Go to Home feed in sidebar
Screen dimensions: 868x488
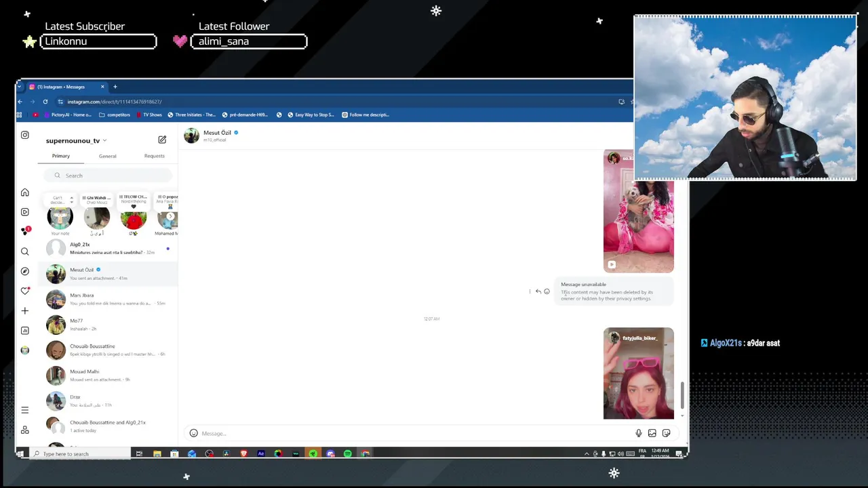click(25, 192)
